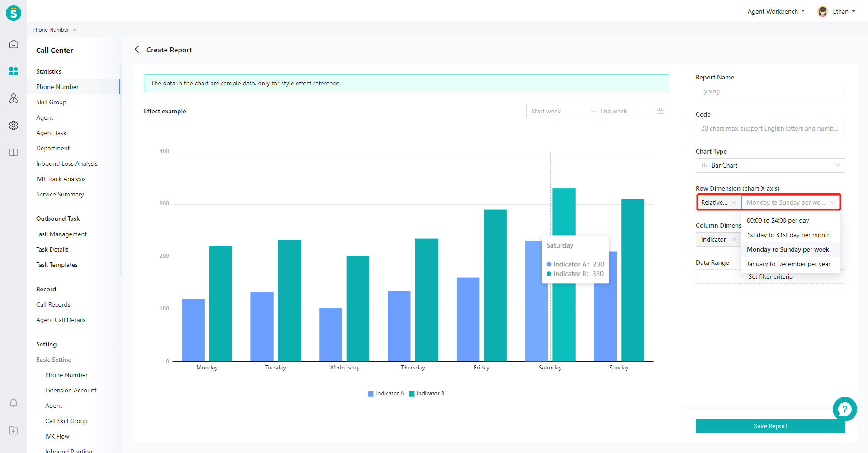Open the book icon in left rail

pyautogui.click(x=14, y=153)
